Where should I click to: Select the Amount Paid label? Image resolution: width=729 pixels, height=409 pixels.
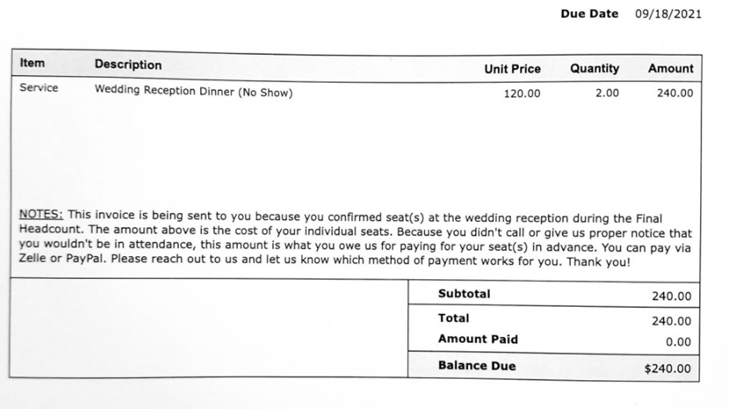tap(478, 339)
